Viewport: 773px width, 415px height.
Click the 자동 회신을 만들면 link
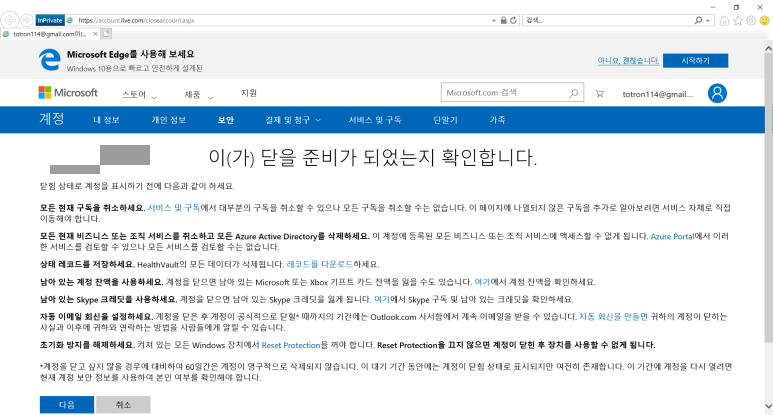(613, 316)
